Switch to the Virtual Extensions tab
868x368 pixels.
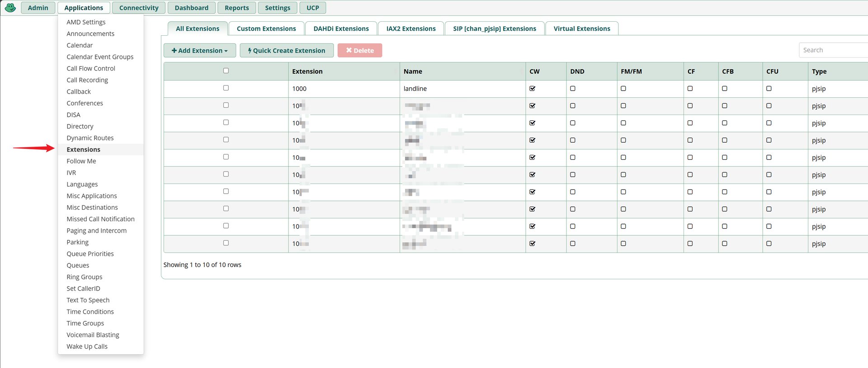coord(582,29)
